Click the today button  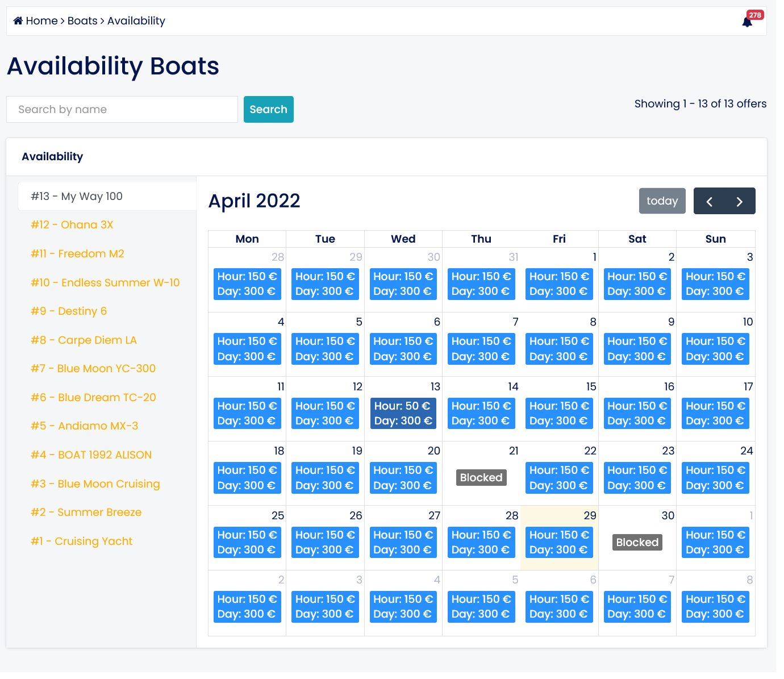tap(662, 201)
